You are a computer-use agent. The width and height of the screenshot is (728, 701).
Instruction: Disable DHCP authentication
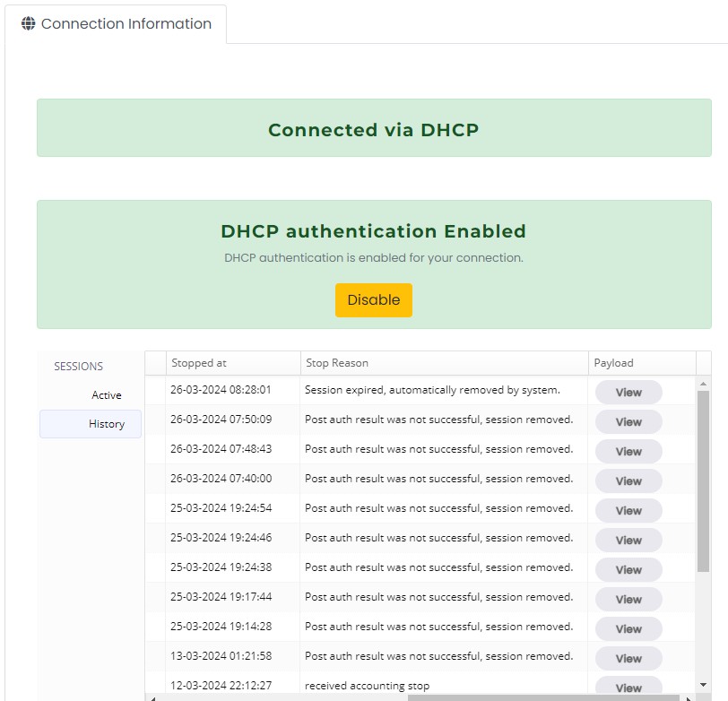(373, 300)
